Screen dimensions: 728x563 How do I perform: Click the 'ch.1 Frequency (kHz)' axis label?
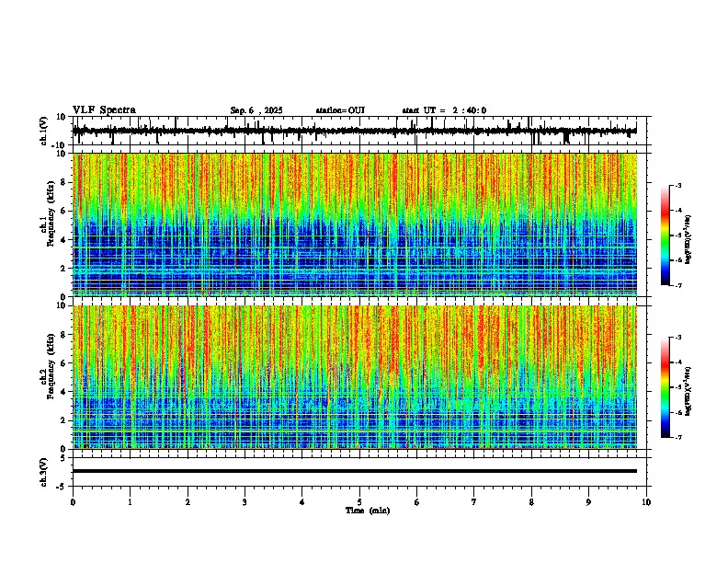49,213
